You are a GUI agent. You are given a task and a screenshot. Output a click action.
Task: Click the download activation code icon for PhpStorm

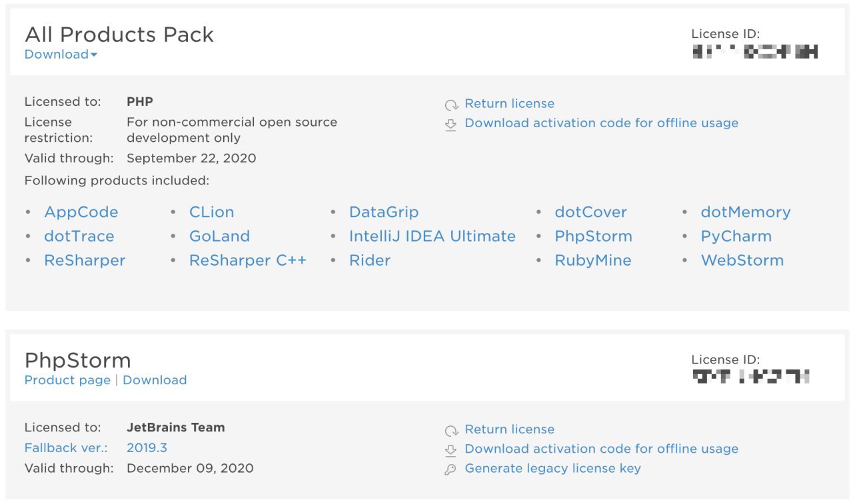click(451, 450)
